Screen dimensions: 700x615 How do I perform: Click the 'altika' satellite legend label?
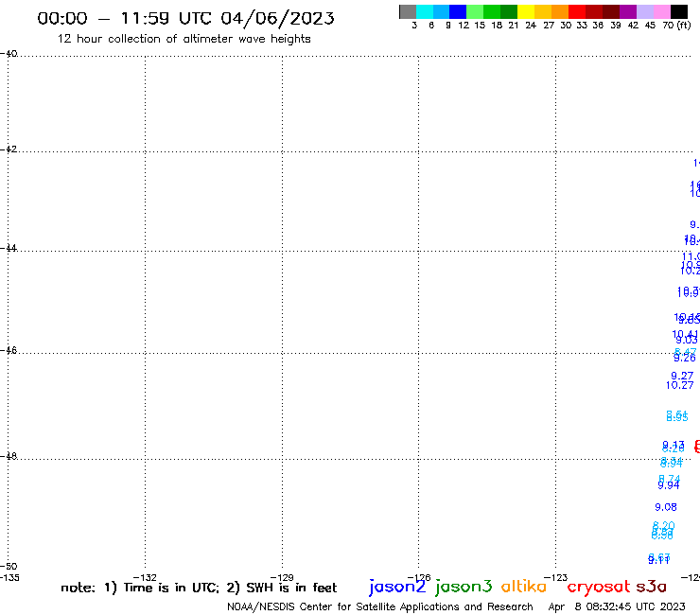click(x=524, y=587)
